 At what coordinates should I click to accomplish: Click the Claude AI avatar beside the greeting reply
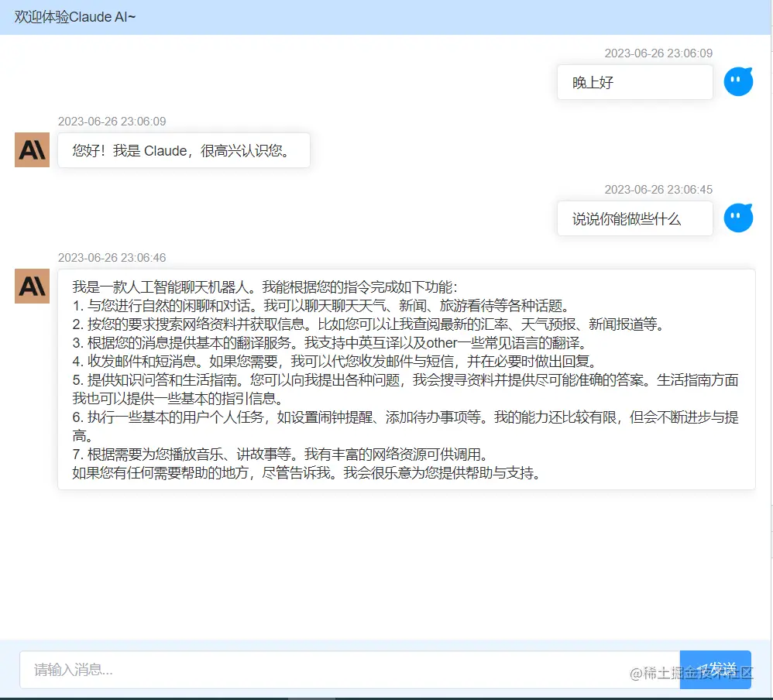pyautogui.click(x=32, y=150)
